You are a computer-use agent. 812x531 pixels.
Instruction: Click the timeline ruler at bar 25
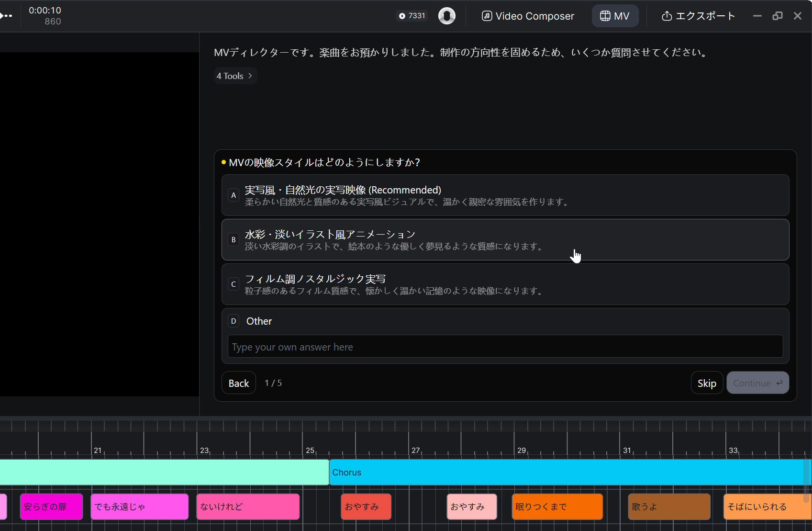tap(310, 450)
